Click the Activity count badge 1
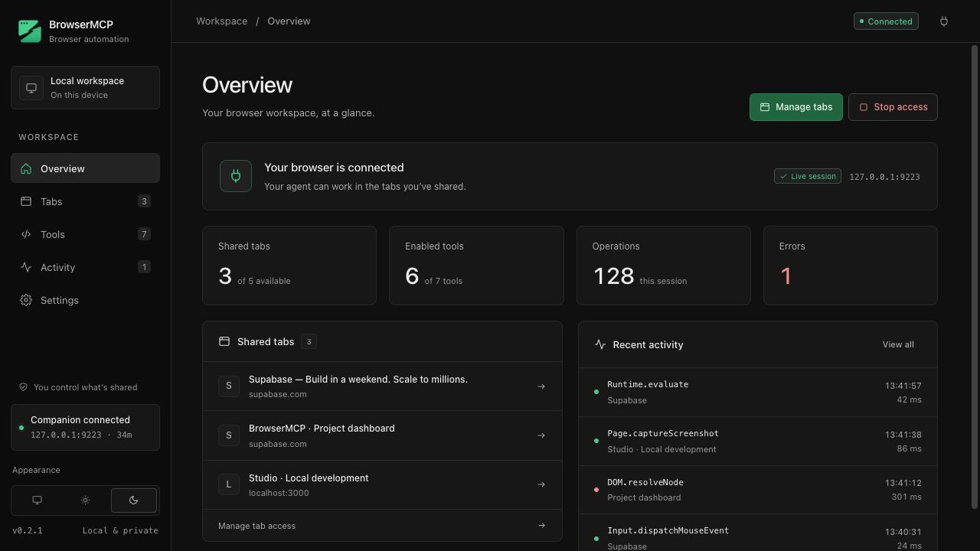The height and width of the screenshot is (551, 980). [144, 267]
